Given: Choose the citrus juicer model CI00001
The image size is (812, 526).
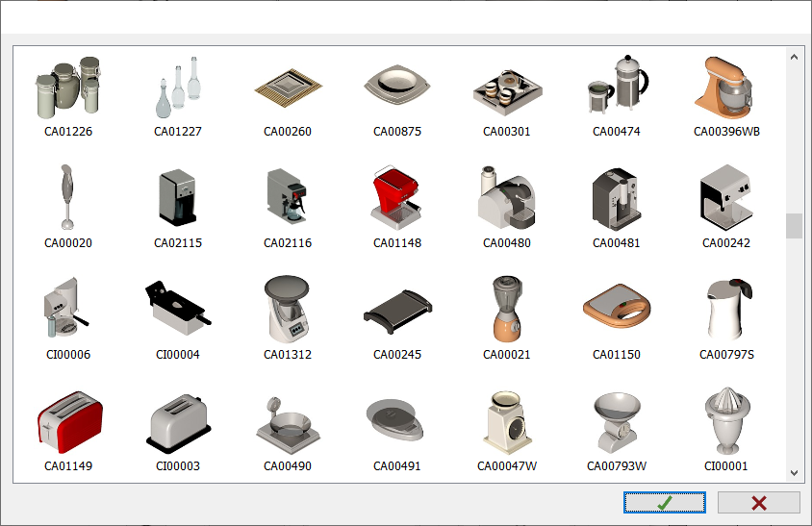Looking at the screenshot, I should coord(727,420).
